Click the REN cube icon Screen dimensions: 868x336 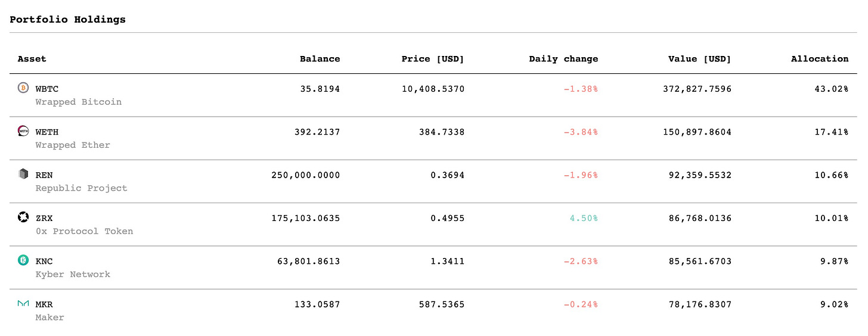(23, 174)
